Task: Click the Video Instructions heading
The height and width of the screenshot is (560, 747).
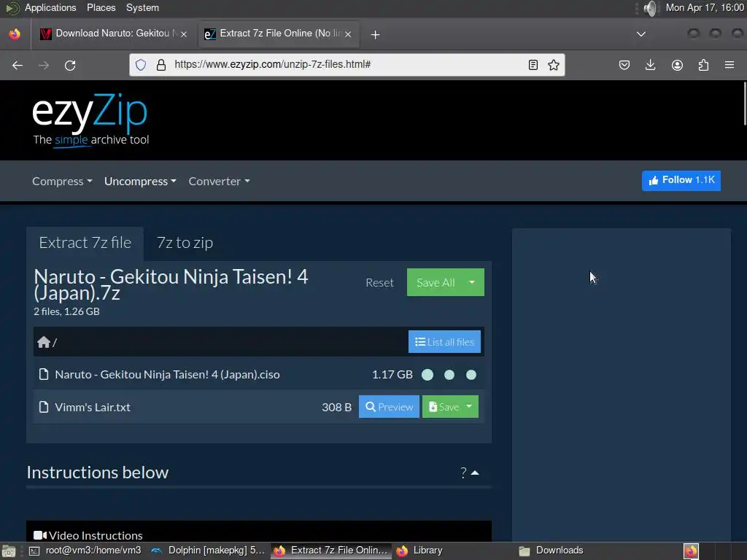Action: pos(88,535)
